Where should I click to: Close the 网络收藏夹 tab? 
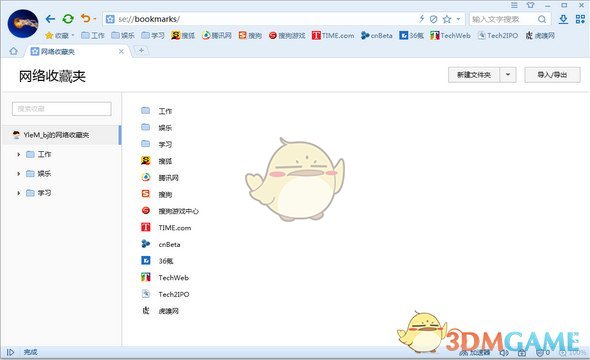point(121,52)
